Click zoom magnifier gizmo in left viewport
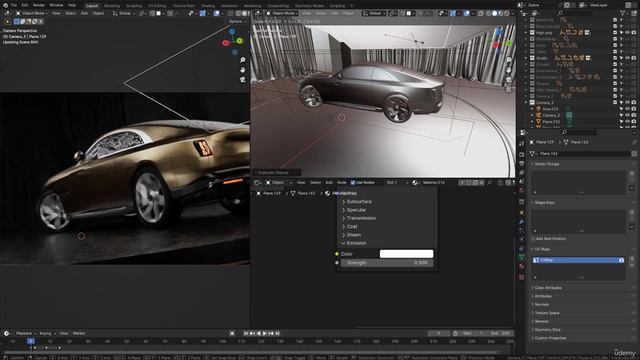640x360 pixels. point(243,60)
